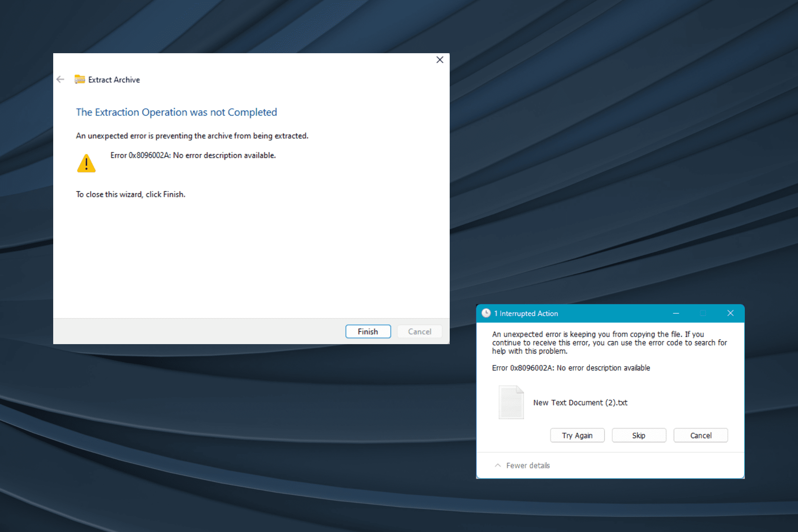Click error code line in Interrupted Action dialog

(x=571, y=368)
